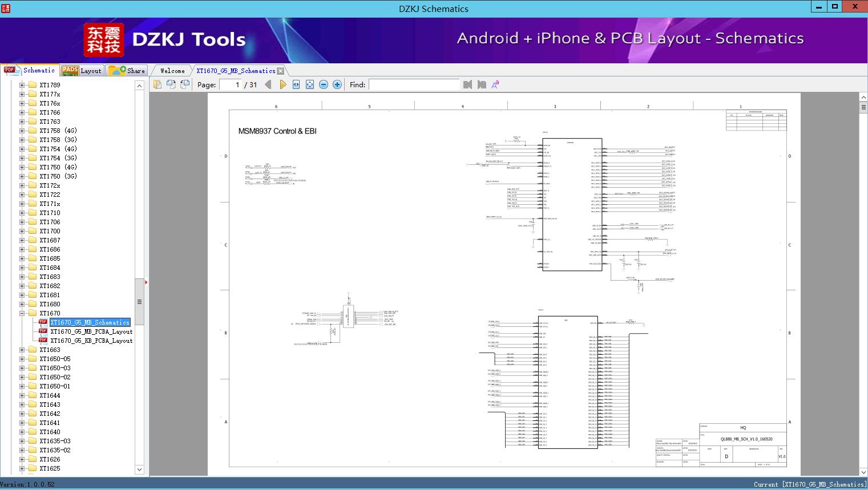
Task: Click document viewer scroll up arrow
Action: pyautogui.click(x=863, y=98)
